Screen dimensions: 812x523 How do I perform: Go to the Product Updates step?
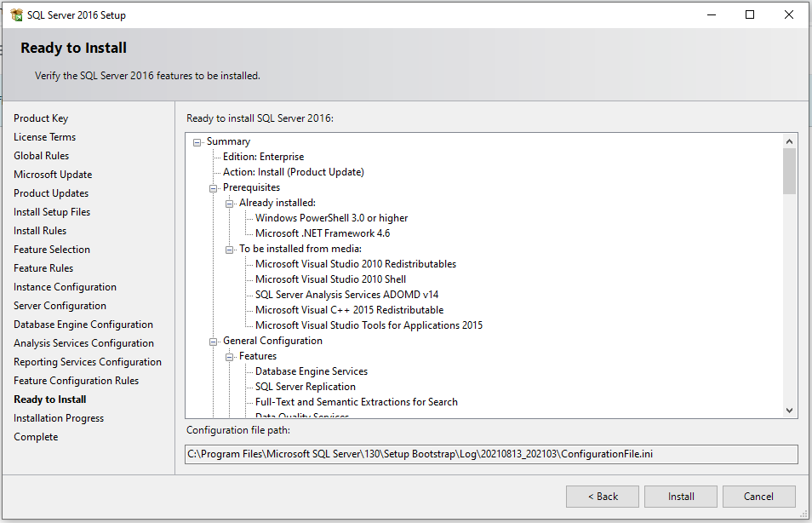51,193
